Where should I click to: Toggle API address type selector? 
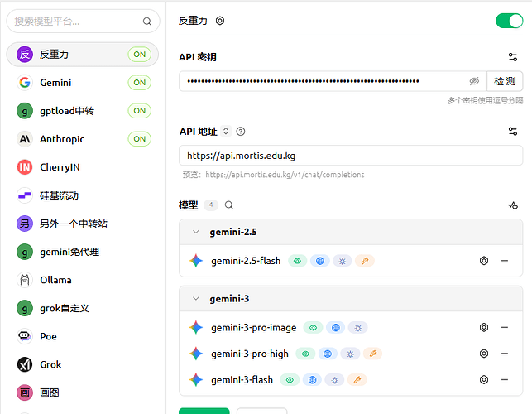[226, 131]
